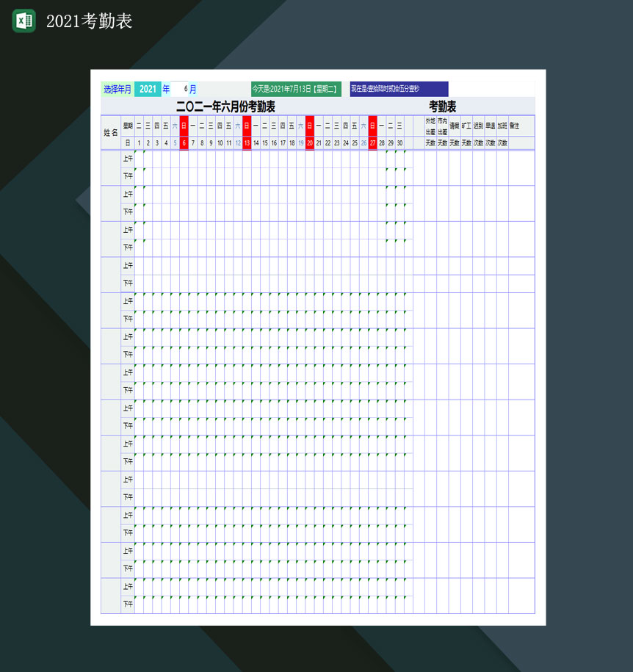Select the 迟到 column header
The width and height of the screenshot is (633, 672).
(x=477, y=125)
